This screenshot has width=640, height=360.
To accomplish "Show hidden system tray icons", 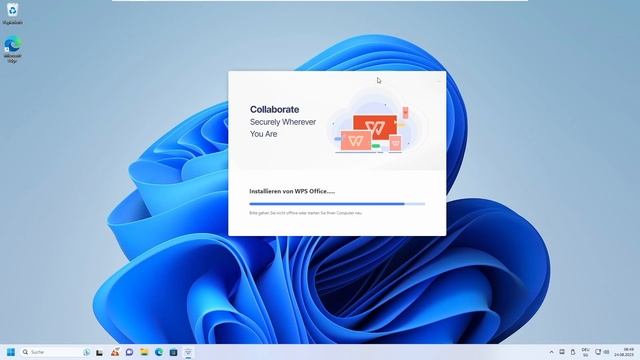I will [551, 352].
